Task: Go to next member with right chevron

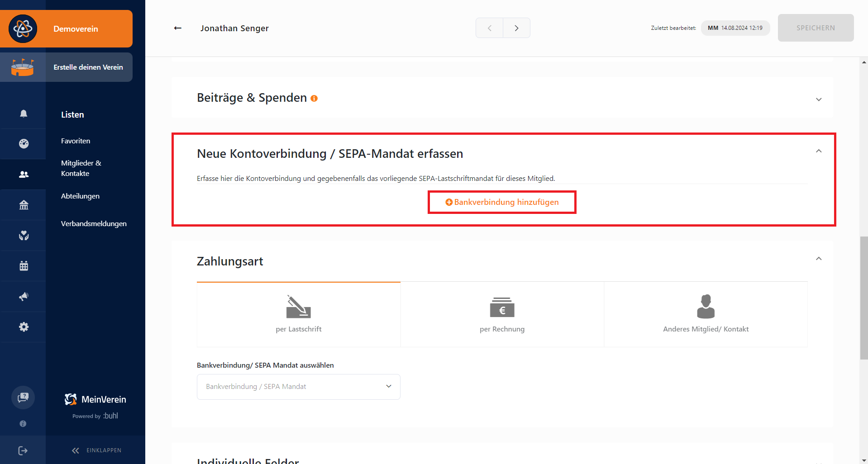Action: [x=516, y=28]
